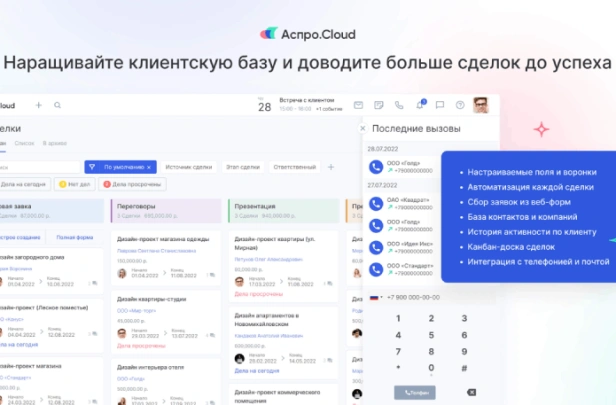Open the Источник сделки filter dropdown

click(x=189, y=167)
